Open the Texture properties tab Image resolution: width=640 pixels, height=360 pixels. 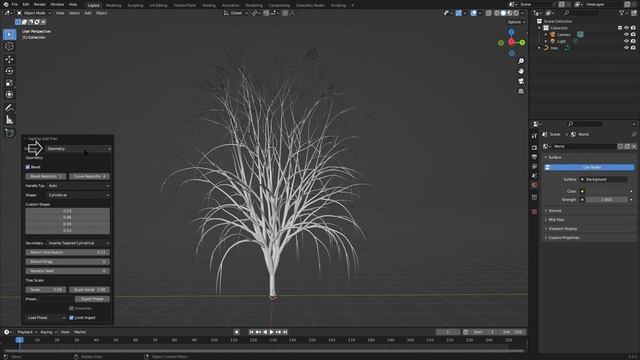534,212
